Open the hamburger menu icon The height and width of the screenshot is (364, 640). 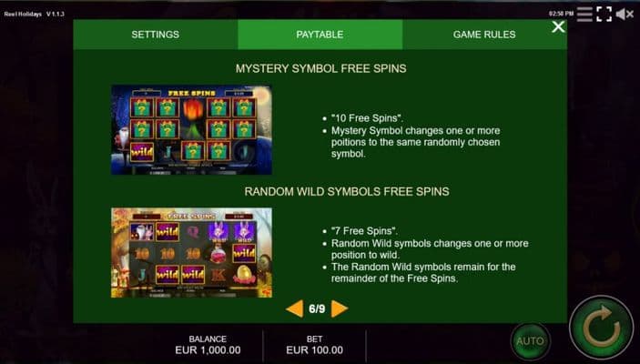click(x=584, y=14)
